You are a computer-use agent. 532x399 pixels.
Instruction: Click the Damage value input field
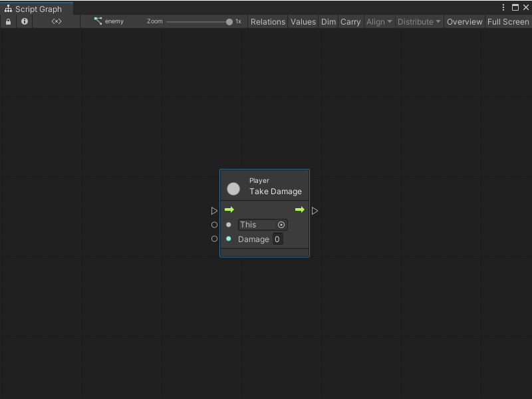coord(277,239)
